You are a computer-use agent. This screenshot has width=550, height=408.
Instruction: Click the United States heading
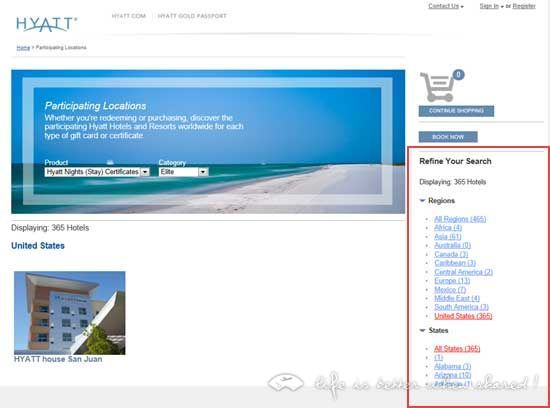[x=38, y=246]
